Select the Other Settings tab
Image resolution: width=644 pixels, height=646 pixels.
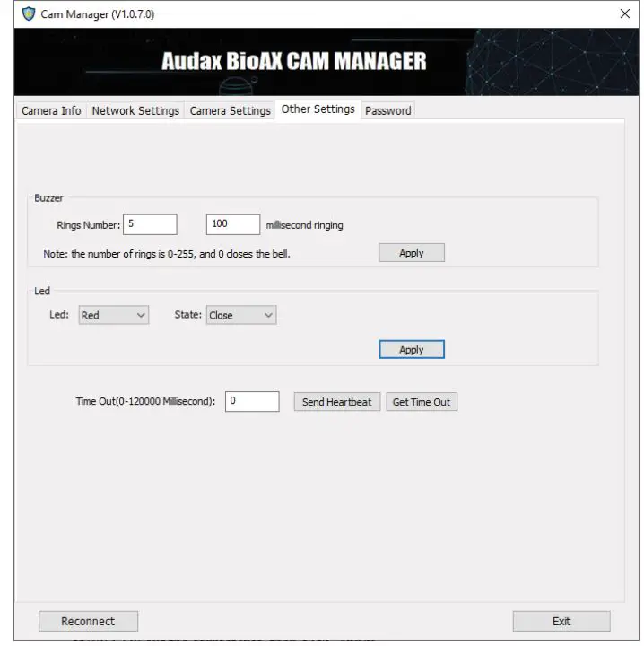[x=318, y=109]
